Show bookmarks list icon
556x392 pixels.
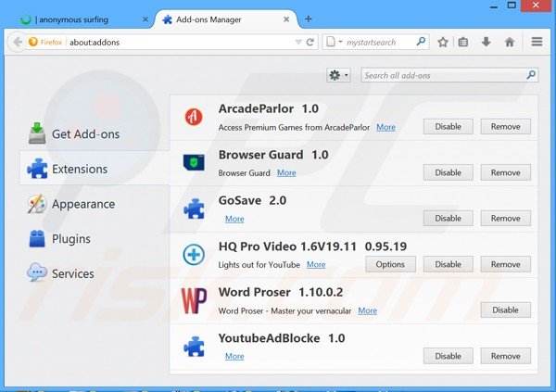tap(463, 43)
